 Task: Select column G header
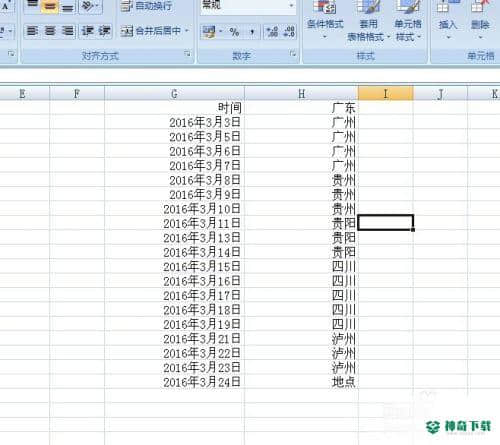tap(174, 94)
